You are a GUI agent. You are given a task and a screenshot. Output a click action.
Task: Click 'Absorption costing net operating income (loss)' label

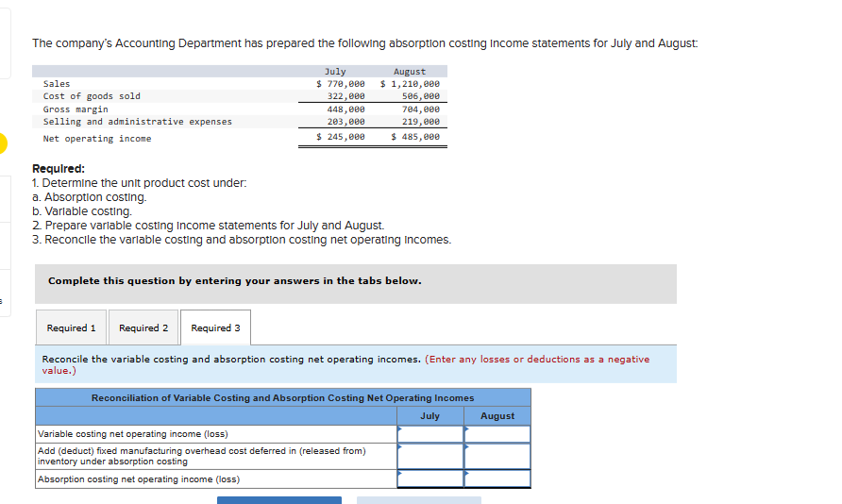[139, 479]
